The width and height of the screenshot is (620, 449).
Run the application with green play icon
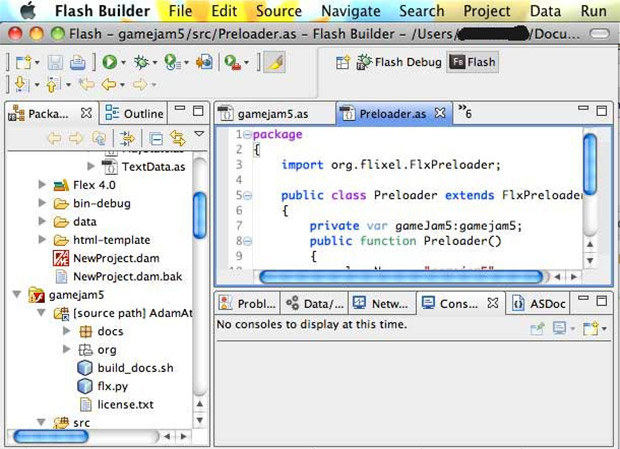point(110,62)
